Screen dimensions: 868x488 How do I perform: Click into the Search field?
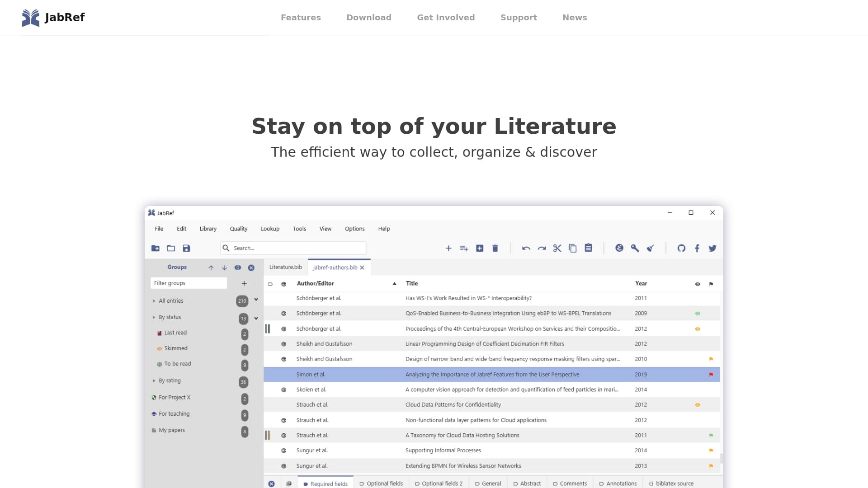pos(293,248)
